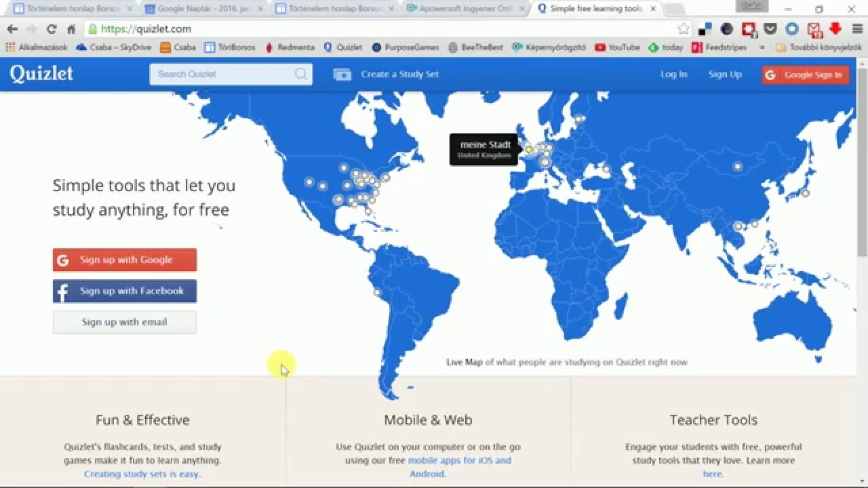Click Sign up with email

[x=125, y=322]
